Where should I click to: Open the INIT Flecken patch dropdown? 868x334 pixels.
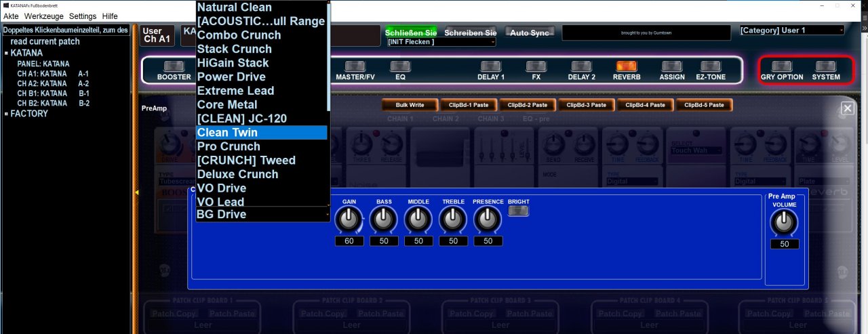pyautogui.click(x=441, y=42)
